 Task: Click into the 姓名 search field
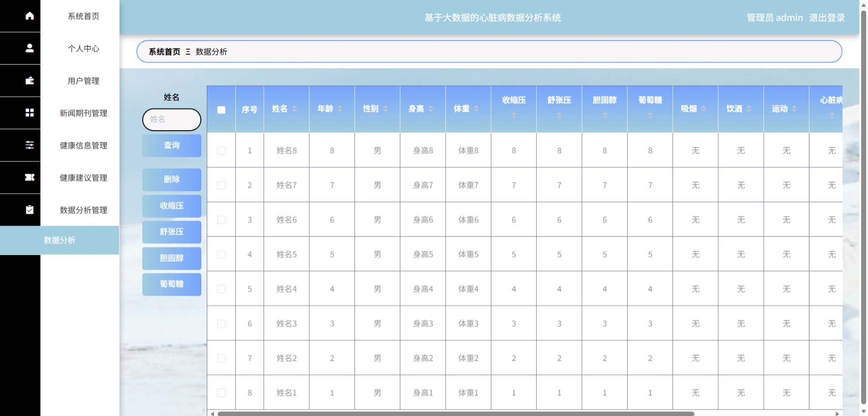(x=172, y=119)
